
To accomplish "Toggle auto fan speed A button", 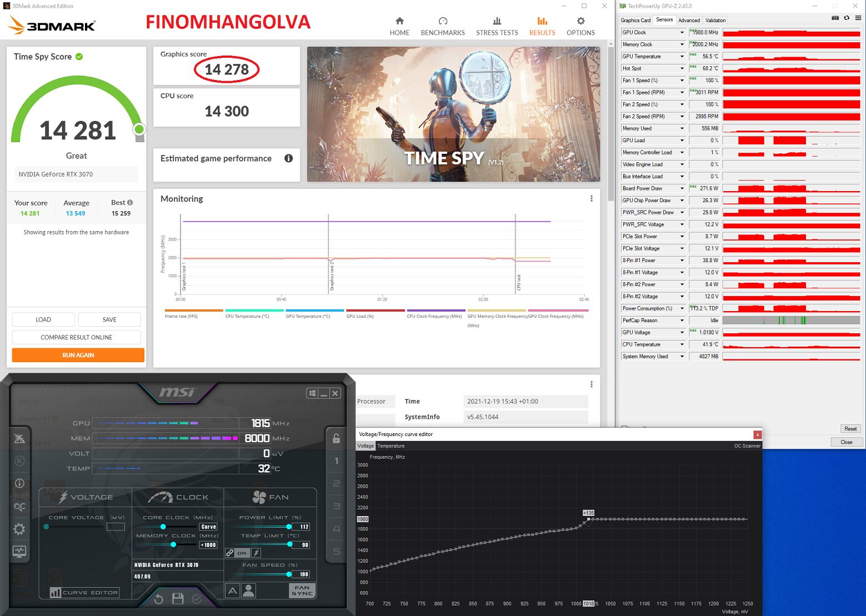I will tap(233, 590).
